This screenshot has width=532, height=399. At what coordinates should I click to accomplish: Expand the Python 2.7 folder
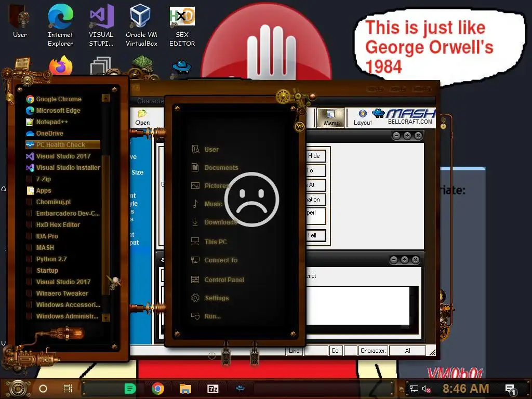click(63, 259)
